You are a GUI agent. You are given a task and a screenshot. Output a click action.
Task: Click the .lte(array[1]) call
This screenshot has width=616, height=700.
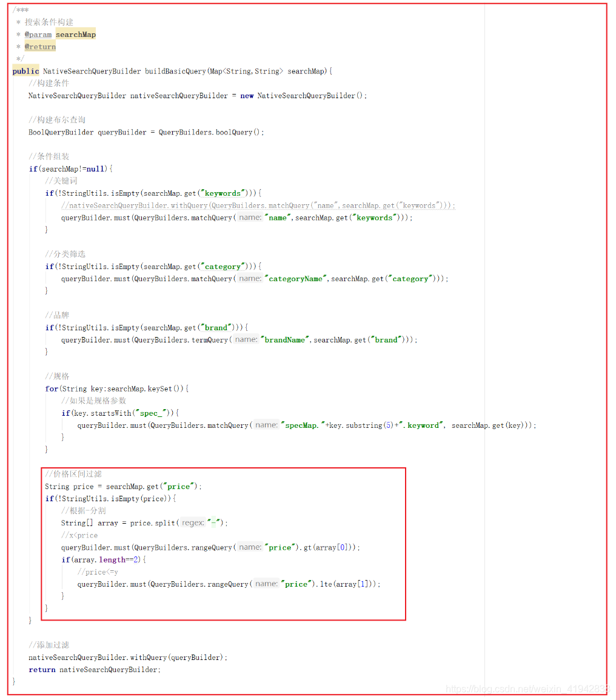coord(346,584)
